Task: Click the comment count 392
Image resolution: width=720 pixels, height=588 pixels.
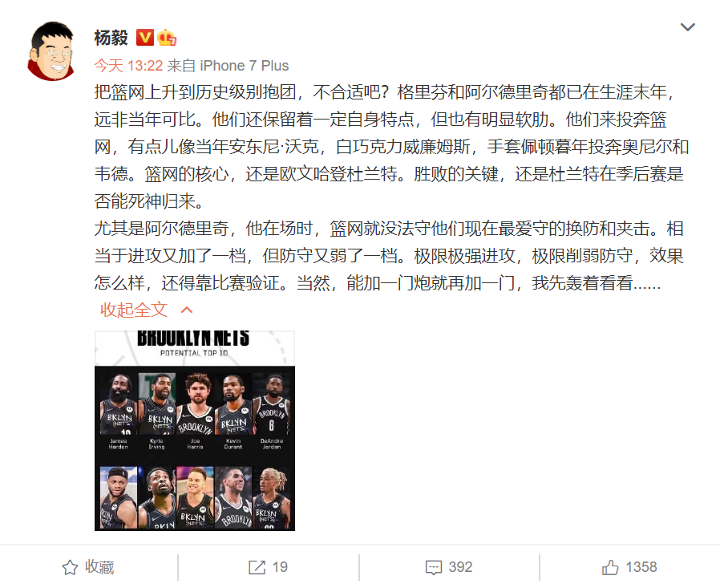Action: pos(460,567)
